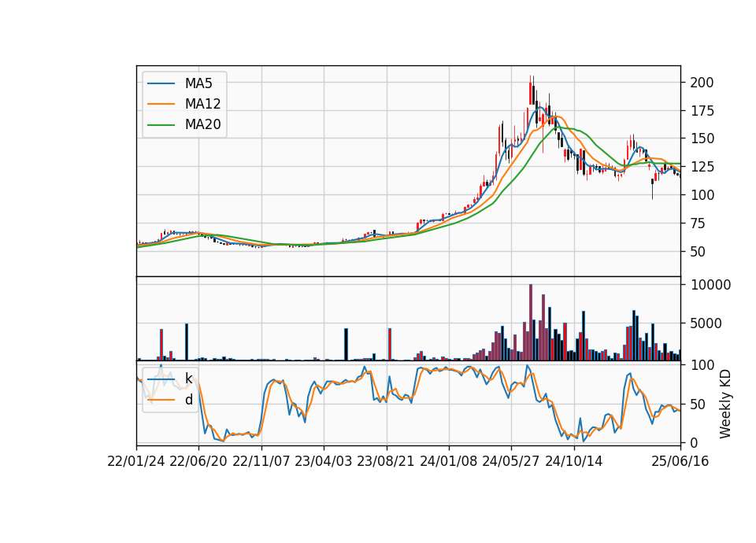
Task: Click the 23/08/21 date tick label
Action: 386,461
